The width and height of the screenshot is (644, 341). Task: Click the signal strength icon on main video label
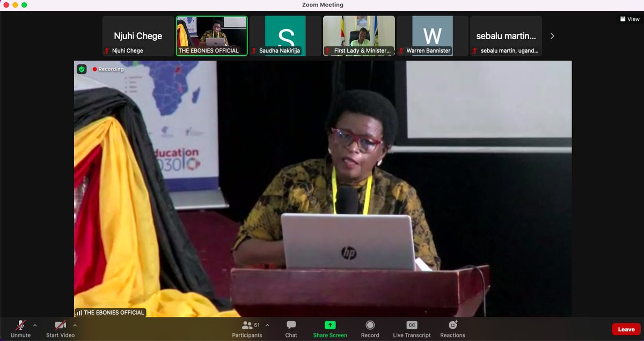tap(78, 313)
